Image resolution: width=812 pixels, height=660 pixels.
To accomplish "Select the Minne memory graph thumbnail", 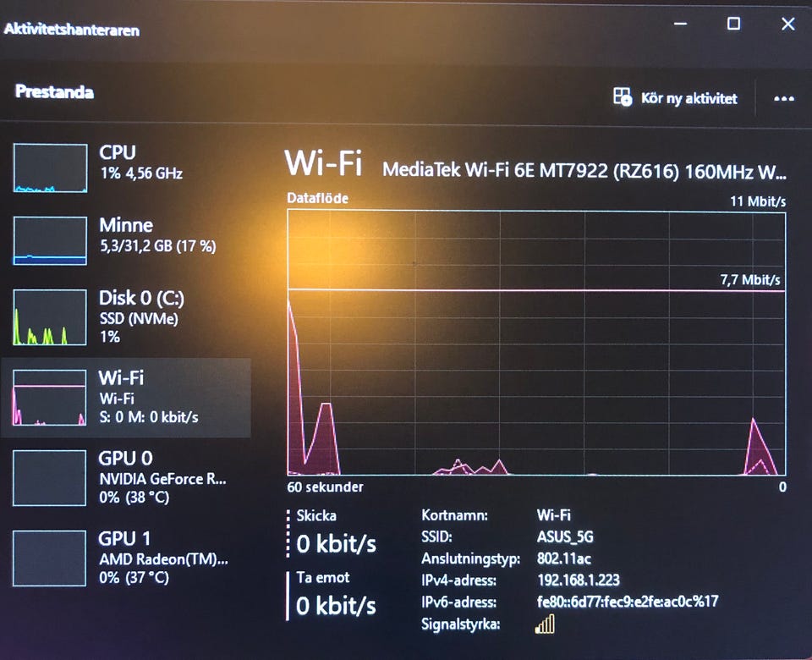I will 50,240.
